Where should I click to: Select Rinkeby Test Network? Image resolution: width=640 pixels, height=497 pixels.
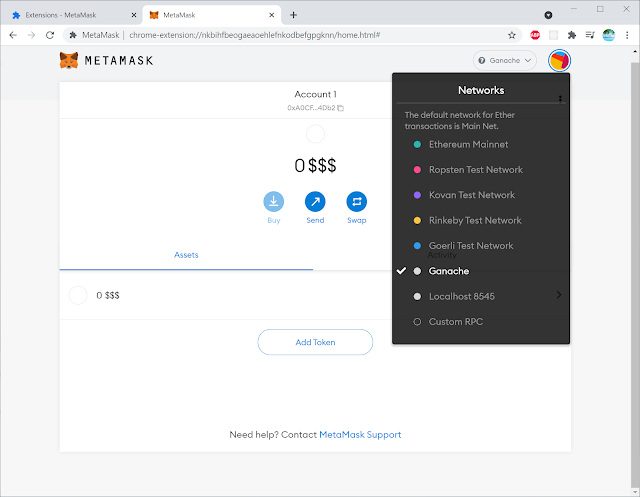pos(481,220)
